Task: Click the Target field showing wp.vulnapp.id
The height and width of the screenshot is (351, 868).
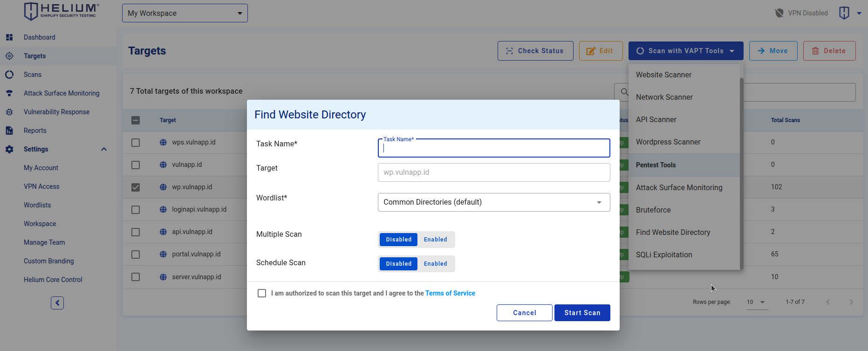Action: 494,172
